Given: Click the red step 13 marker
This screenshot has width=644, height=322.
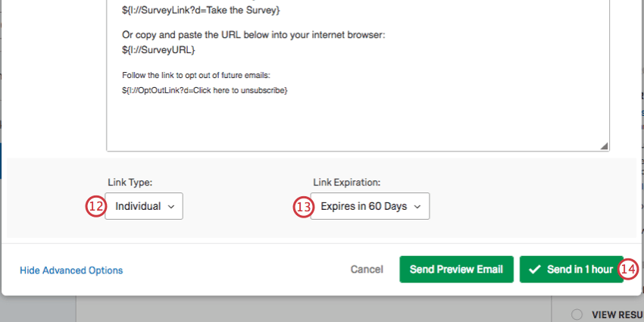Looking at the screenshot, I should pyautogui.click(x=303, y=206).
